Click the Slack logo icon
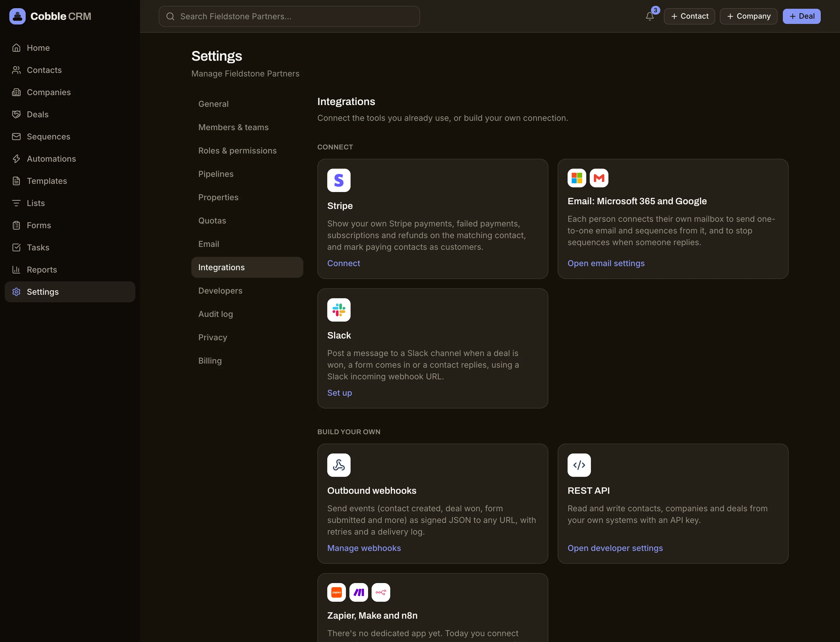The height and width of the screenshot is (642, 840). 339,310
